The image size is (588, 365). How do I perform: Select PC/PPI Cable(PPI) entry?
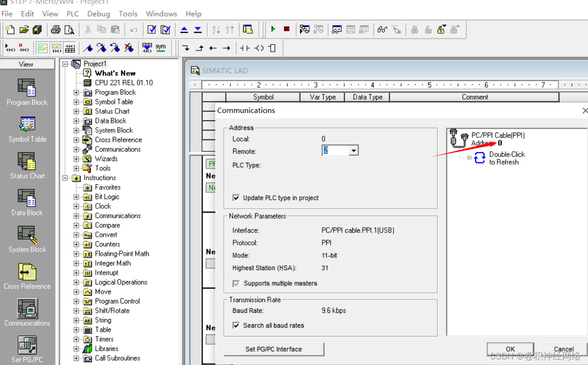coord(498,135)
